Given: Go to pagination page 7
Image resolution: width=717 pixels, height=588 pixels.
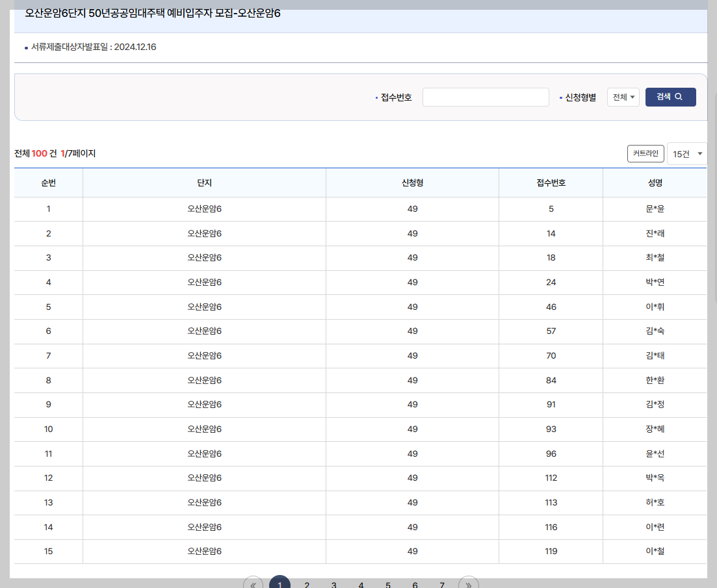Looking at the screenshot, I should point(442,585).
